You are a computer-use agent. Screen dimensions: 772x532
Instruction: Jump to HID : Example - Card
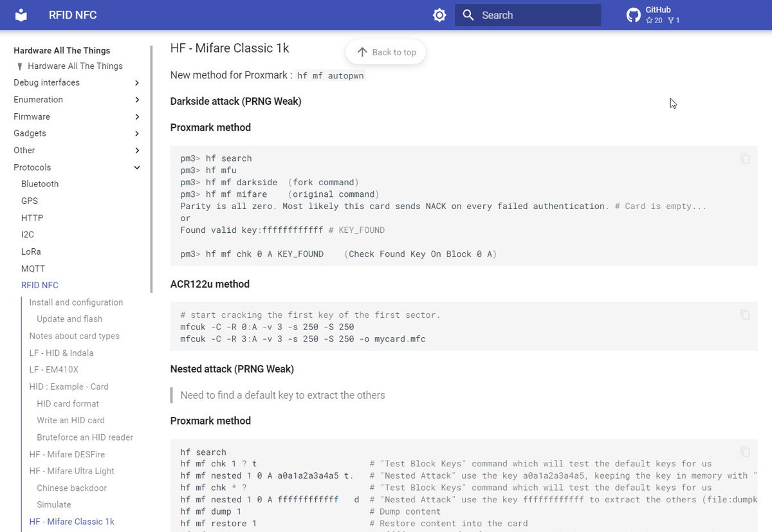(69, 387)
